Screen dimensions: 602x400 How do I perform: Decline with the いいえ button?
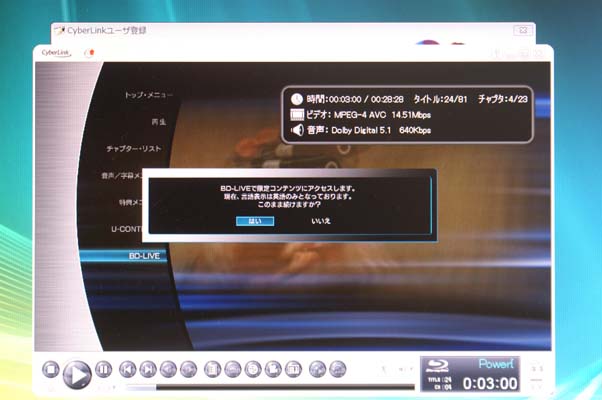point(321,221)
